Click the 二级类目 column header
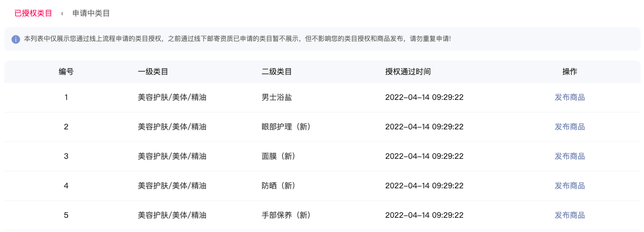 pyautogui.click(x=276, y=72)
